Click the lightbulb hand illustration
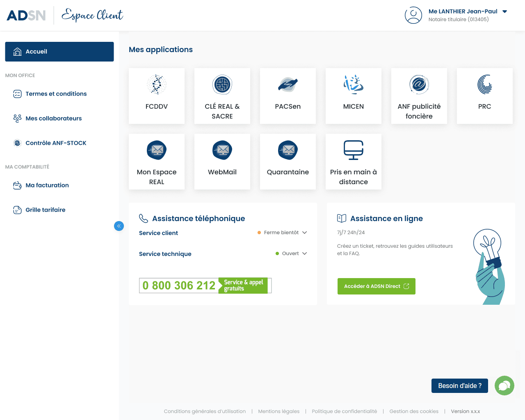 click(490, 267)
